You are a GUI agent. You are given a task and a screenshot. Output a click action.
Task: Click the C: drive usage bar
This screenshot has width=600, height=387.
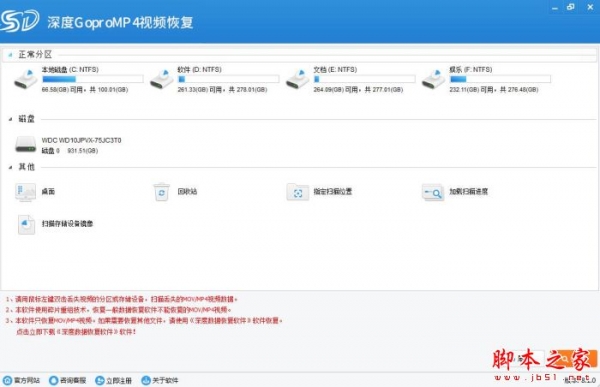[x=93, y=79]
